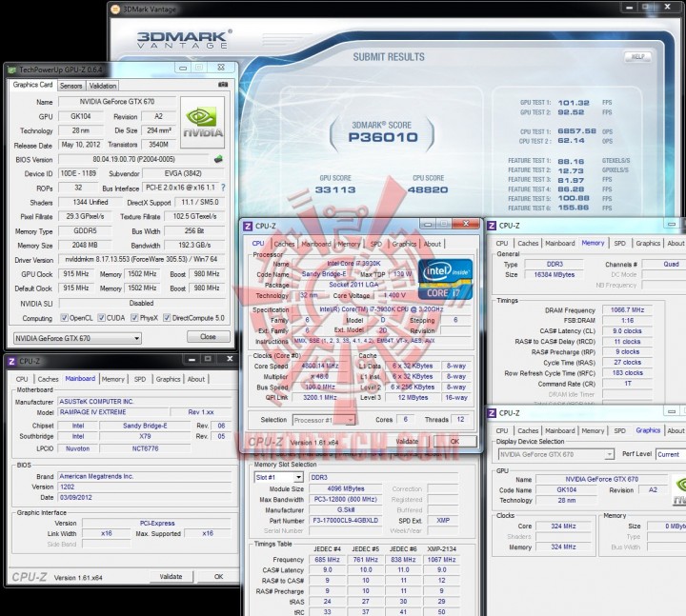This screenshot has height=616, width=686.
Task: Click the GPU score value 33113
Action: pos(335,189)
